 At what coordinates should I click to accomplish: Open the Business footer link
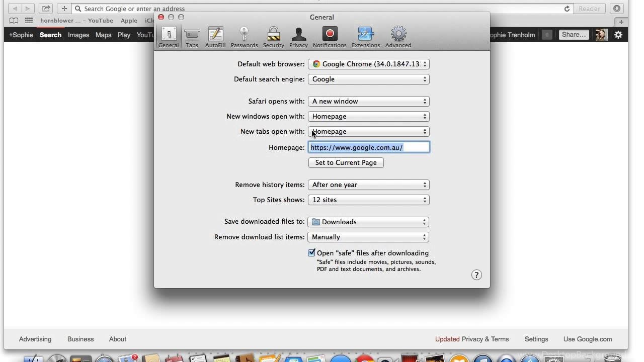80,339
